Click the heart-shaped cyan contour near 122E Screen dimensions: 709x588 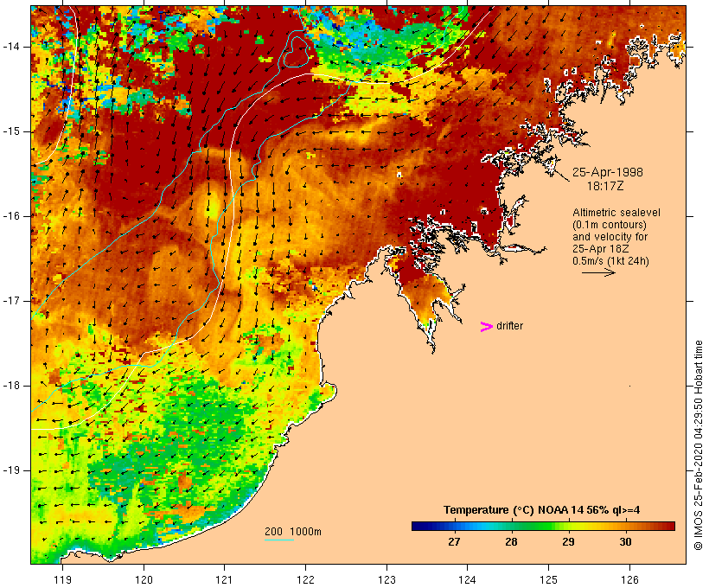[297, 51]
